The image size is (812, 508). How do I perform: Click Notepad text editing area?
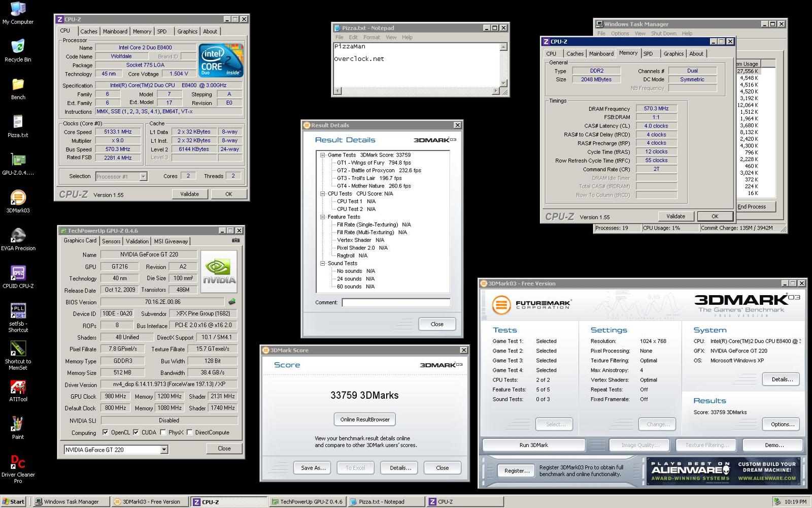(416, 65)
